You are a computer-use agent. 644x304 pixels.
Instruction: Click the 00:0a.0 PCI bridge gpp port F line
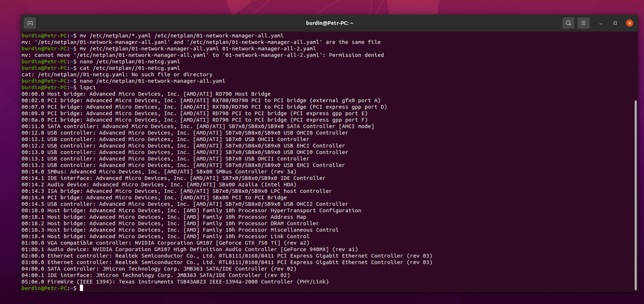click(195, 120)
